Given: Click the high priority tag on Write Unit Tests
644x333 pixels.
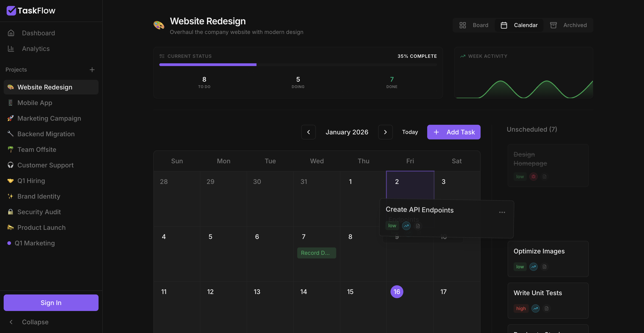Looking at the screenshot, I should tap(521, 308).
